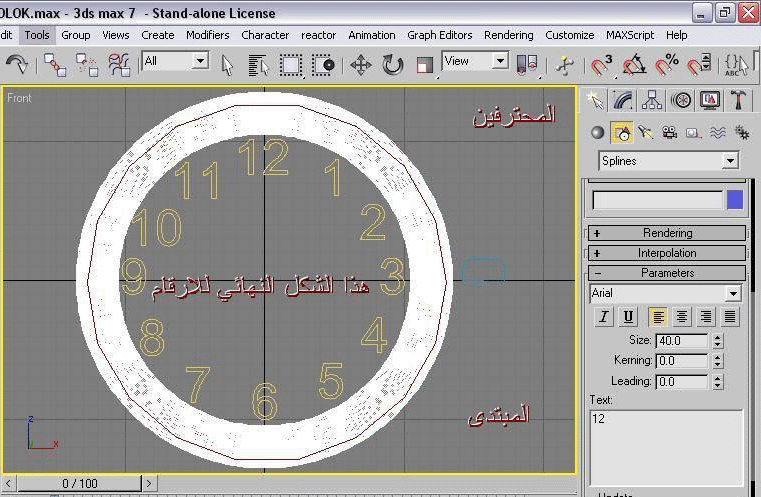Open the Utilities hammer tab
This screenshot has width=761, height=497.
(738, 100)
